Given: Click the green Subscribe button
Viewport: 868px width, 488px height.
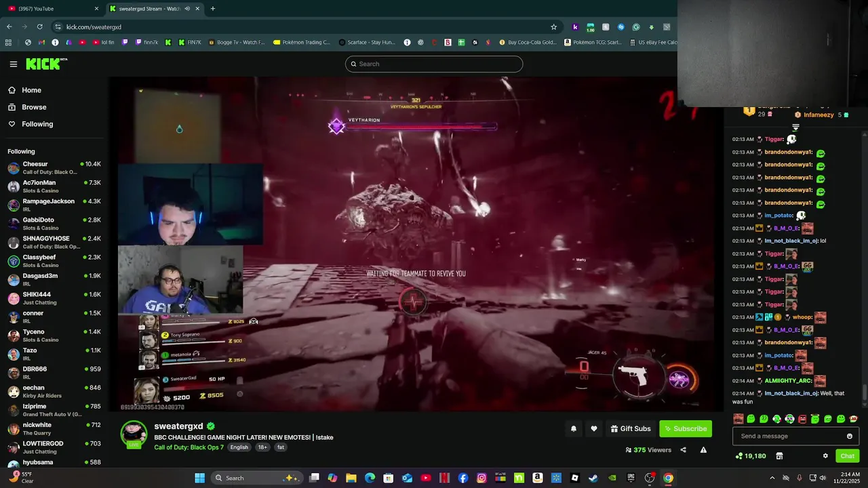Looking at the screenshot, I should (686, 428).
